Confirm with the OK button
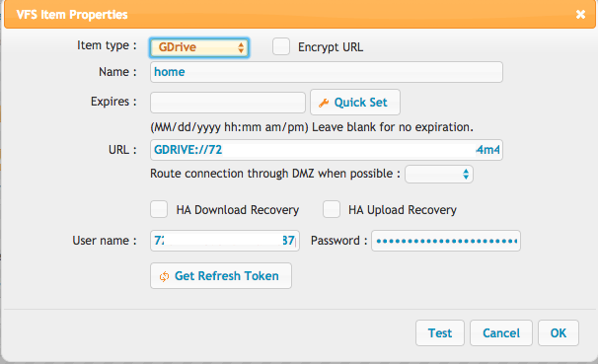Viewport: 598px width, 364px height. [x=559, y=333]
